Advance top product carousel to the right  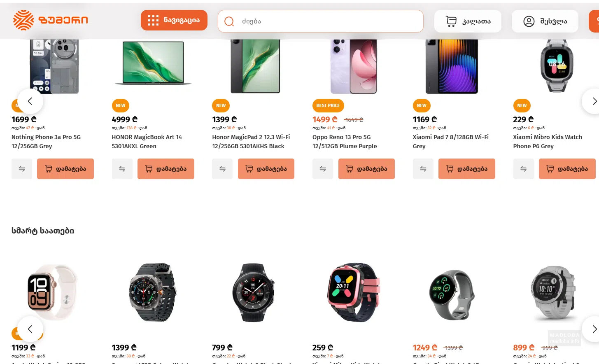click(593, 101)
